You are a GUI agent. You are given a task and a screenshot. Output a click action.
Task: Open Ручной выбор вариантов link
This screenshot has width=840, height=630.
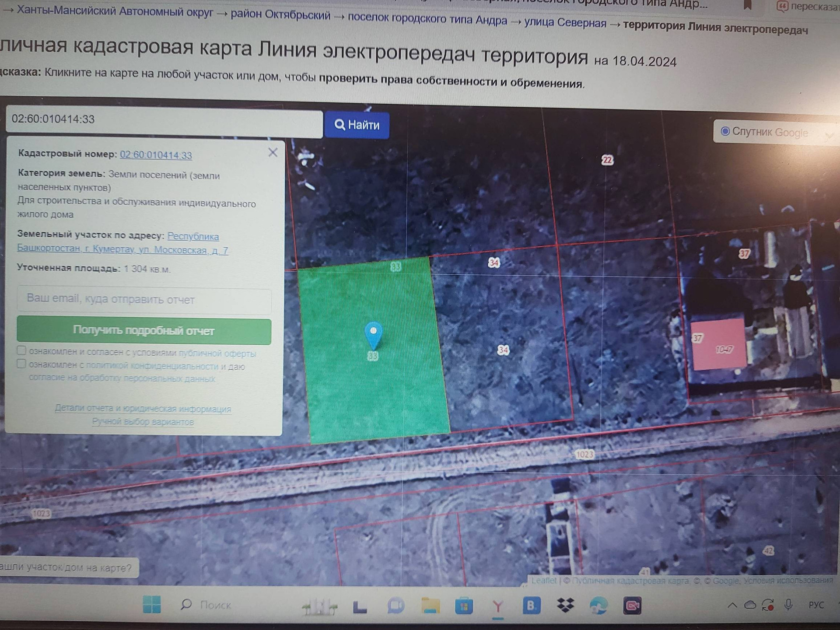tap(143, 422)
